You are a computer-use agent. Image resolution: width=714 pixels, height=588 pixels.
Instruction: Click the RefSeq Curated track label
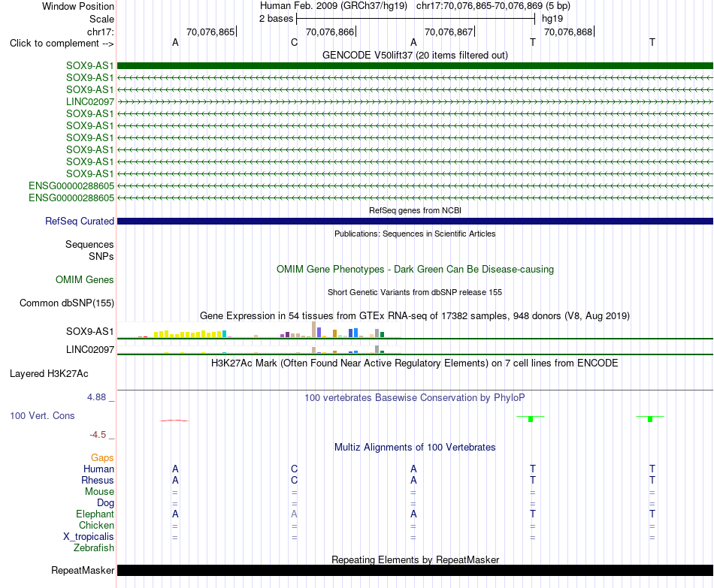(79, 222)
